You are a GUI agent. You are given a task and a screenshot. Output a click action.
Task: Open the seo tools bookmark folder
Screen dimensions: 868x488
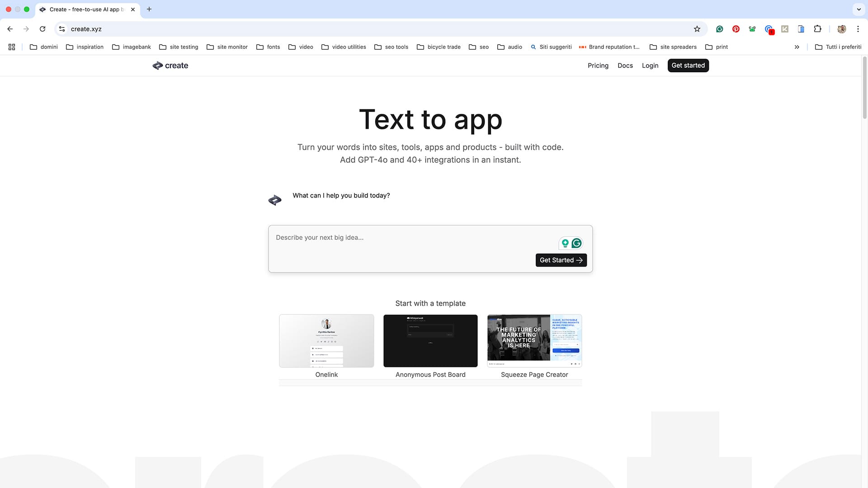point(391,47)
